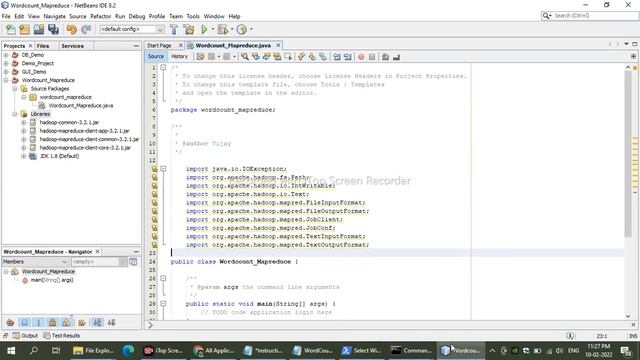This screenshot has width=640, height=360.
Task: Open the File menu
Action: tap(6, 16)
